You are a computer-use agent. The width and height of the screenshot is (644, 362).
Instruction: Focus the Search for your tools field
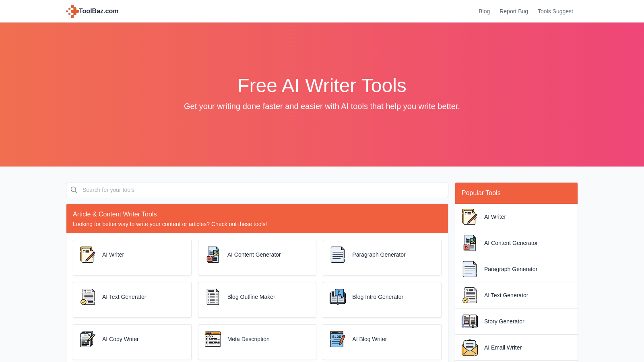257,190
